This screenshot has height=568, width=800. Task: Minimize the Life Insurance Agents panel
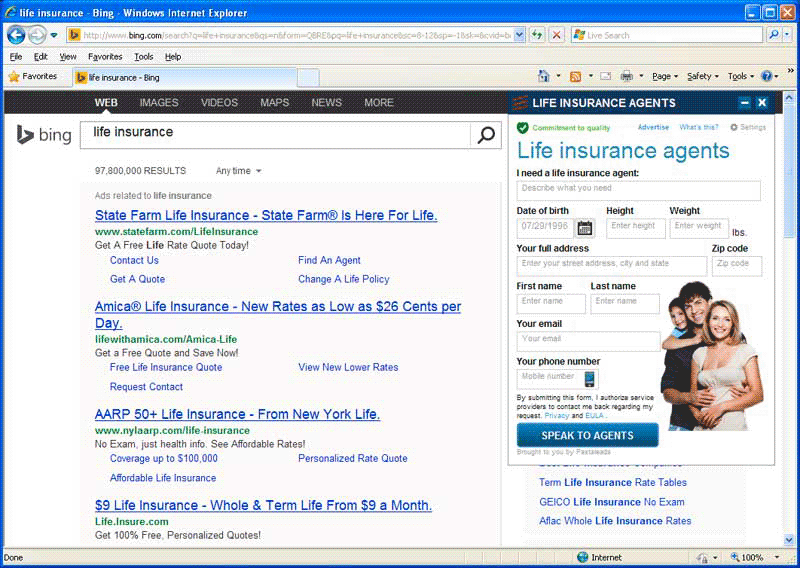pyautogui.click(x=744, y=103)
